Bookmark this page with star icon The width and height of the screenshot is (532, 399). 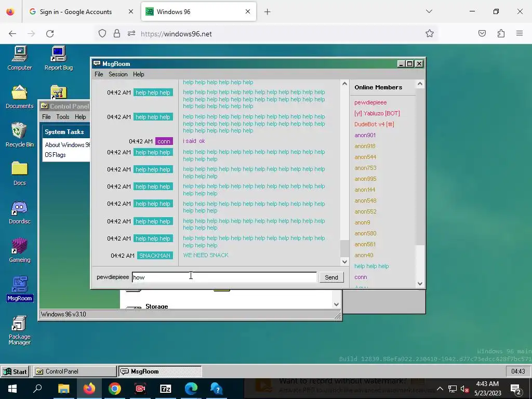tap(430, 33)
